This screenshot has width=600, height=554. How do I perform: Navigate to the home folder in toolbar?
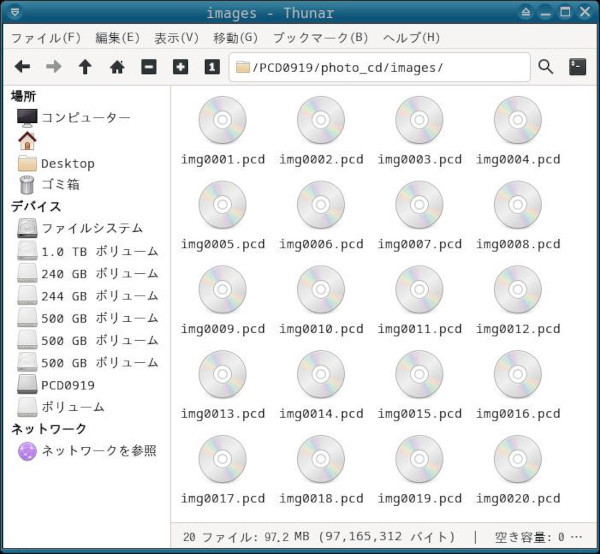point(117,67)
